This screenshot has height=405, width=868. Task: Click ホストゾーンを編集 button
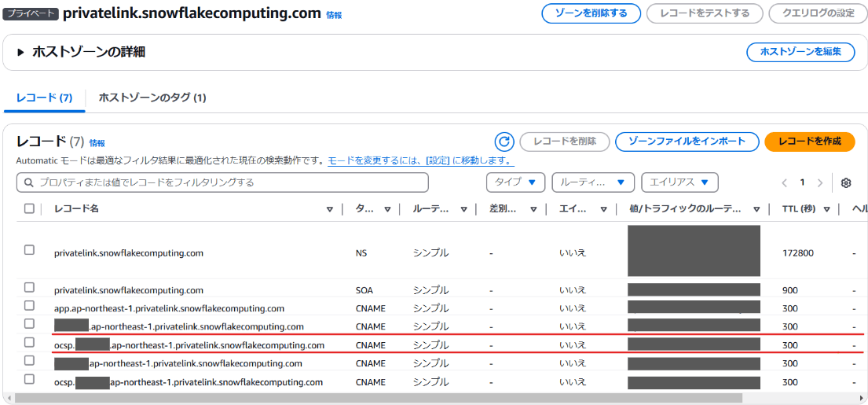coord(800,52)
